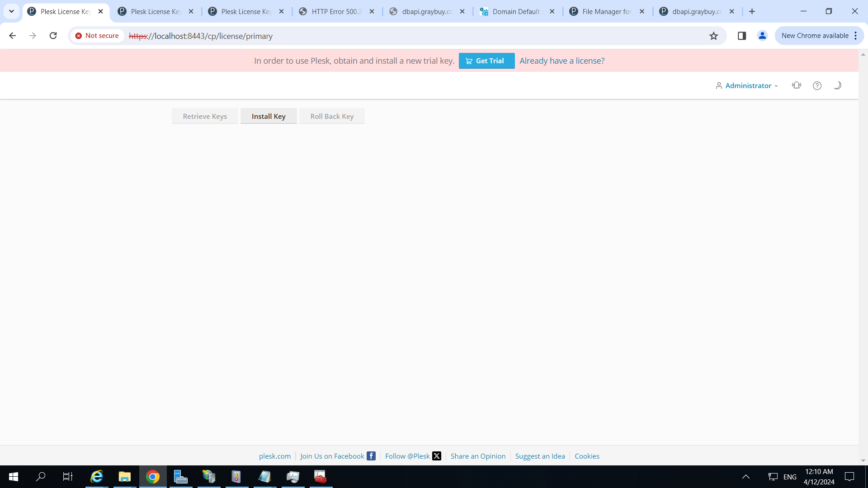Open the Cookies footer link
The width and height of the screenshot is (868, 488).
click(587, 456)
